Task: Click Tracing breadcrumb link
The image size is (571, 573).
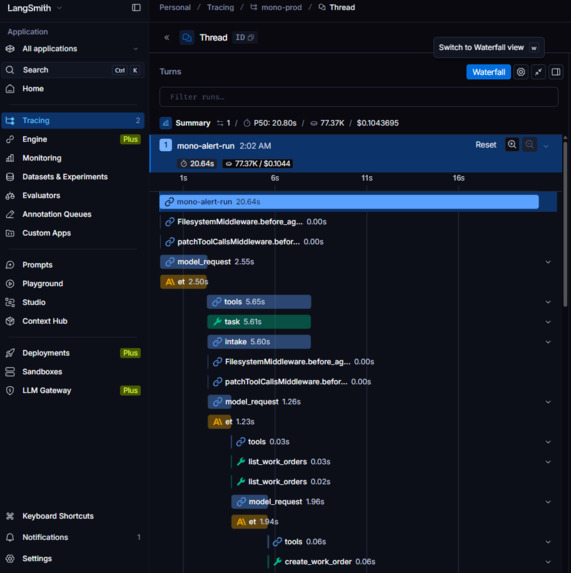Action: 220,7
